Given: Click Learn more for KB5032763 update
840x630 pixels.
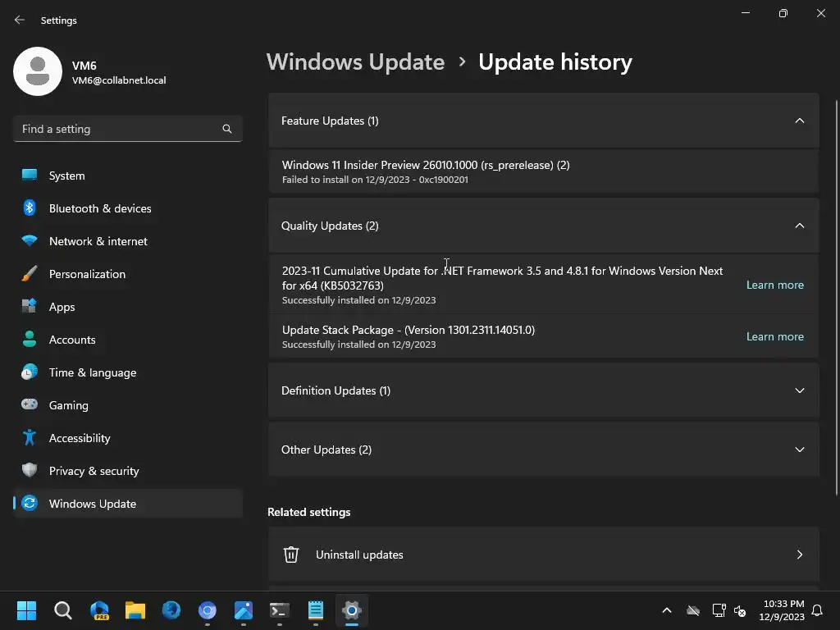Looking at the screenshot, I should [x=774, y=285].
